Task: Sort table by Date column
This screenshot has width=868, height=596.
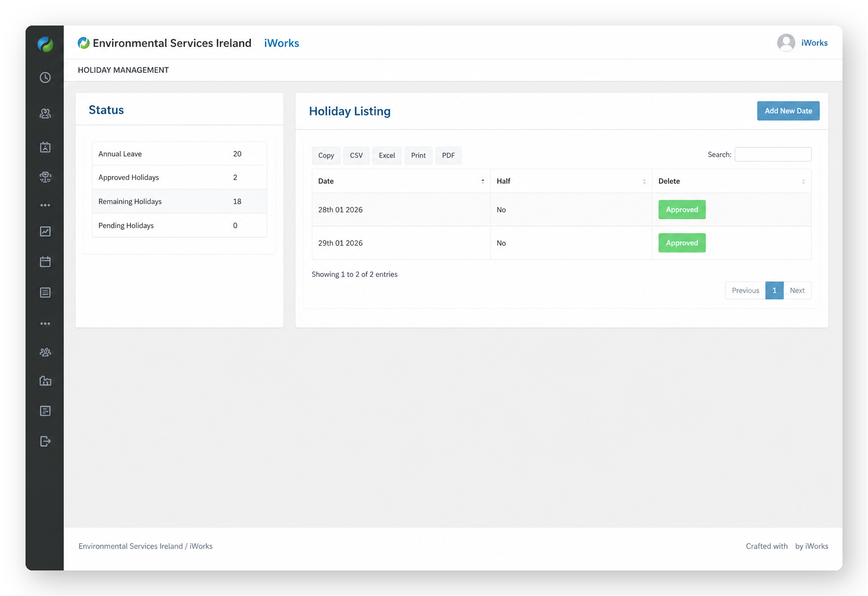Action: coord(401,181)
